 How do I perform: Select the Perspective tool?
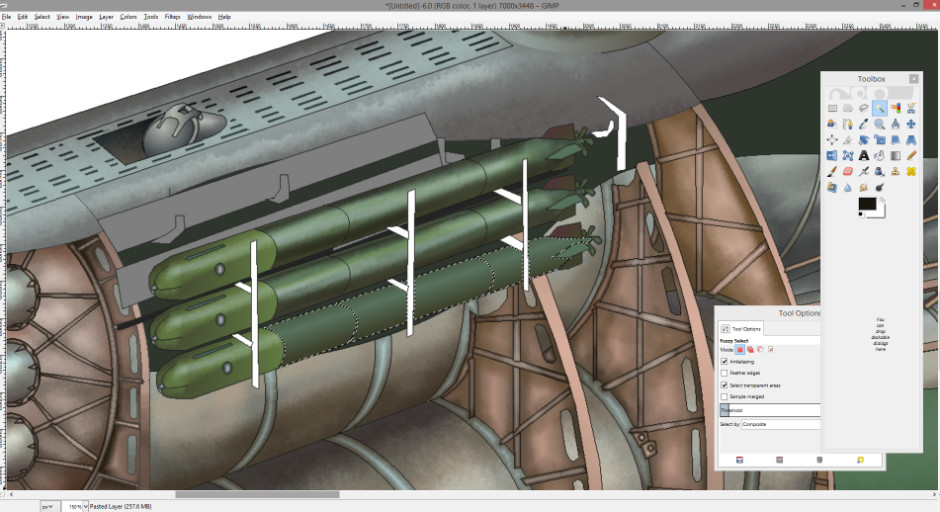[x=911, y=140]
